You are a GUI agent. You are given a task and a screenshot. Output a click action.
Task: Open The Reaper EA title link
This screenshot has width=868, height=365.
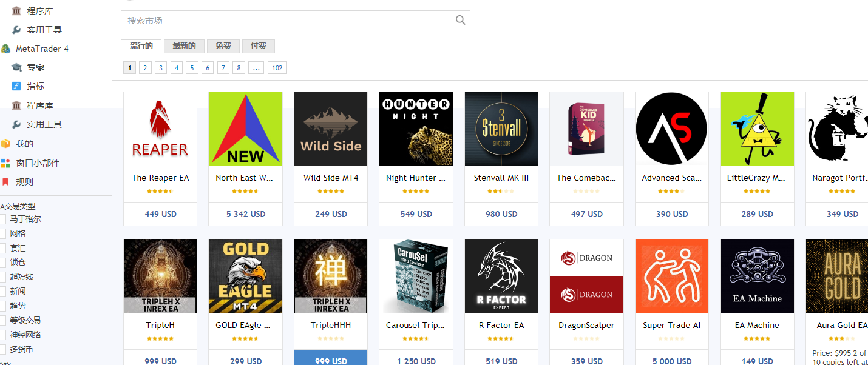click(160, 178)
